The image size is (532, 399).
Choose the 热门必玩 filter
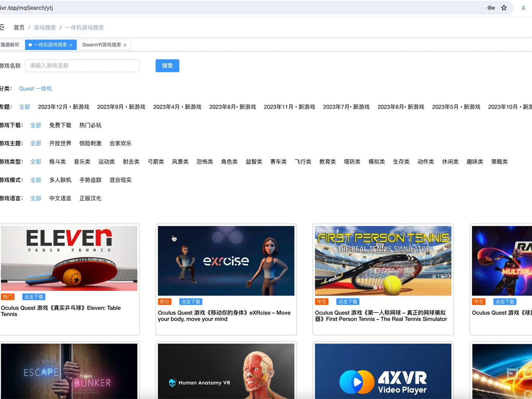[91, 125]
